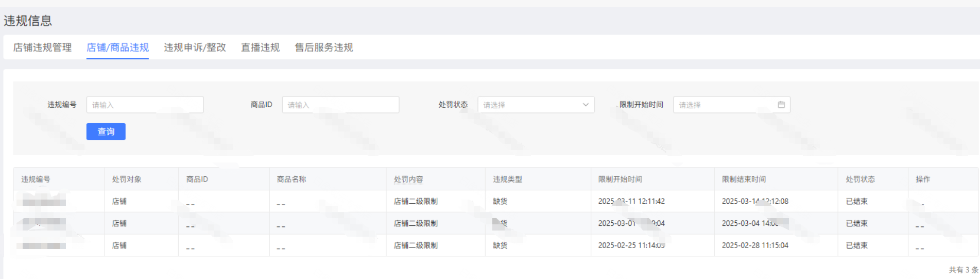Viewport: 980px width, 279px height.
Task: Go to the 直播违规 tab
Action: (260, 47)
